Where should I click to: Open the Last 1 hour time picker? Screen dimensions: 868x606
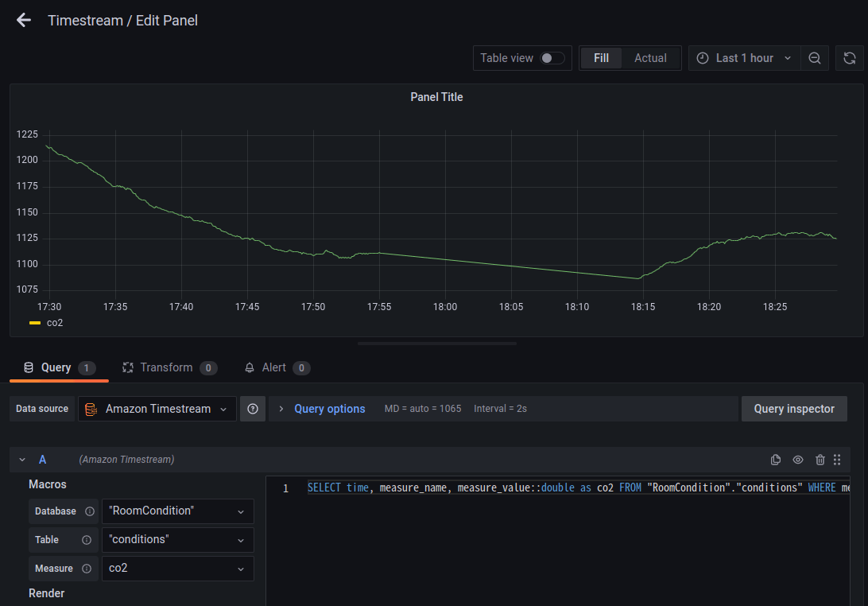coord(744,58)
